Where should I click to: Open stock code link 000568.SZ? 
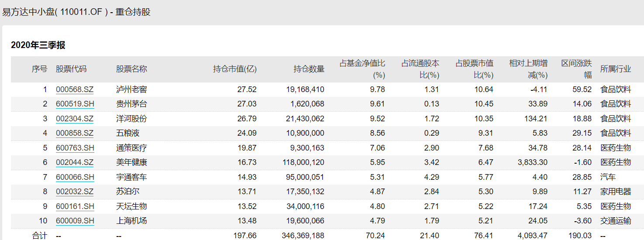[x=75, y=90]
